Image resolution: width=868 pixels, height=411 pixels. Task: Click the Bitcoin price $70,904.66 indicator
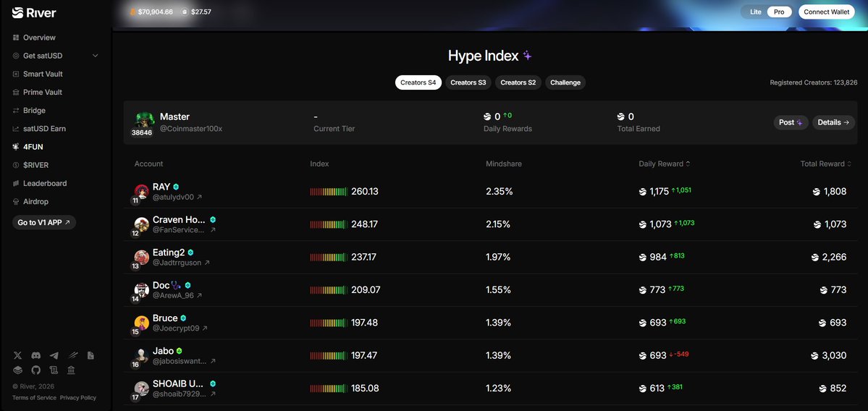tap(151, 12)
